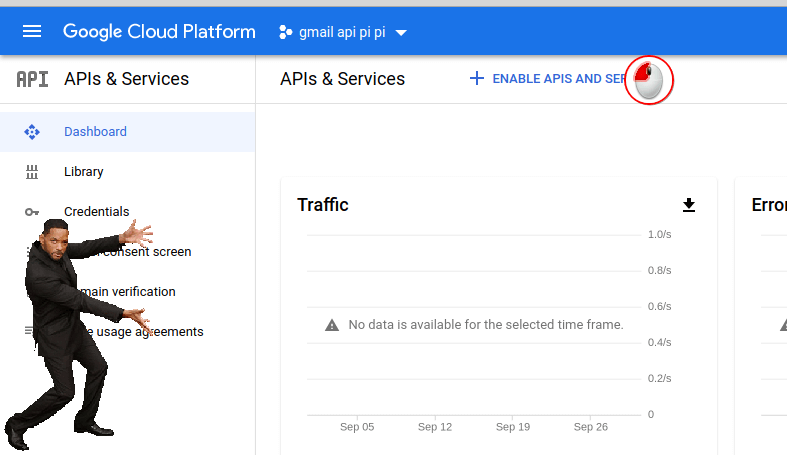Click the Sep 12 axis label
The width and height of the screenshot is (787, 455).
pos(435,427)
